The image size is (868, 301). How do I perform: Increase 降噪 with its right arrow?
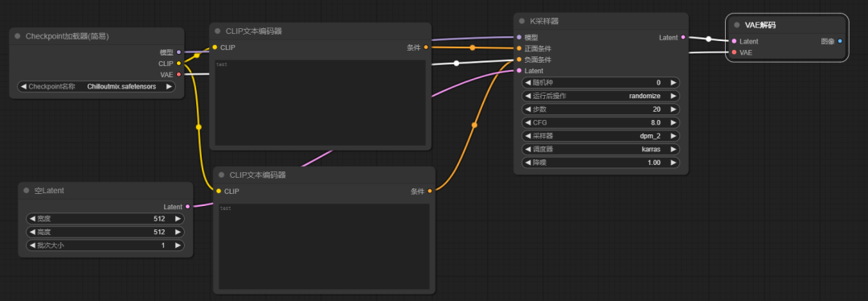pos(674,163)
